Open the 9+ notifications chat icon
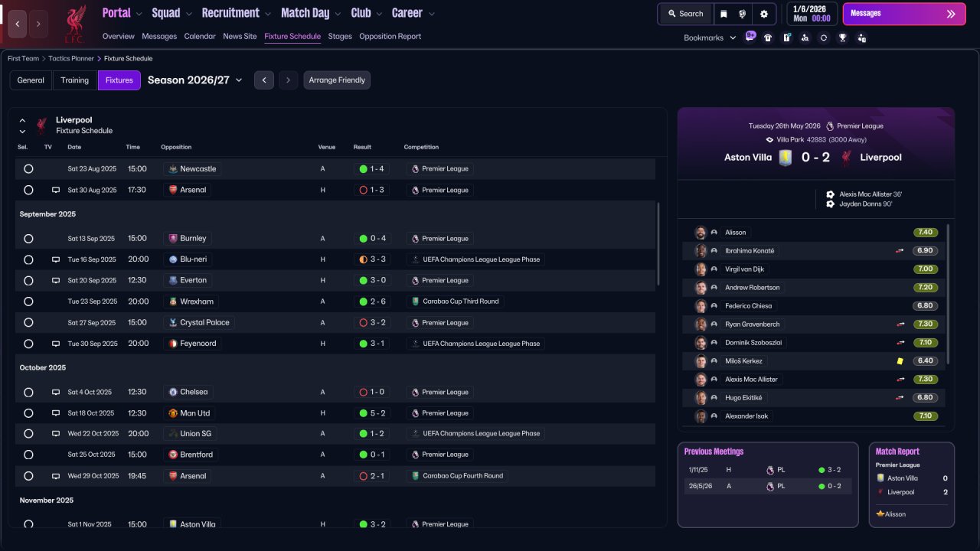The height and width of the screenshot is (551, 980). click(x=750, y=37)
